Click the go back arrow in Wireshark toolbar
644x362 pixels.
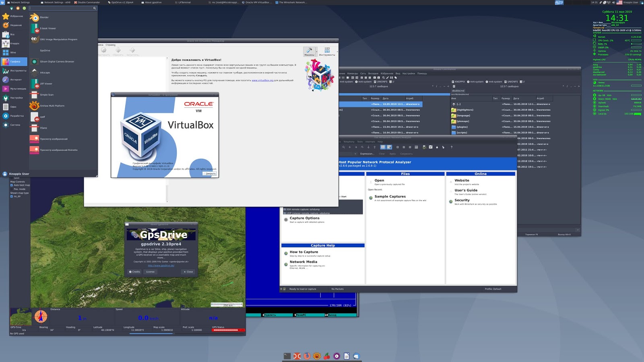pyautogui.click(x=350, y=147)
